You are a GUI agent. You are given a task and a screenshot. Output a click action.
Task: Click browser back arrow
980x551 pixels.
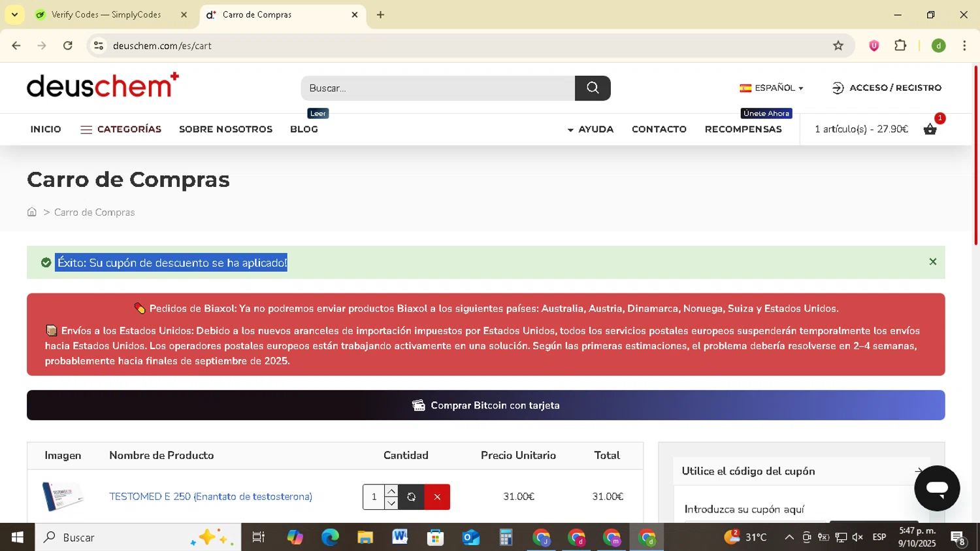pos(16,46)
